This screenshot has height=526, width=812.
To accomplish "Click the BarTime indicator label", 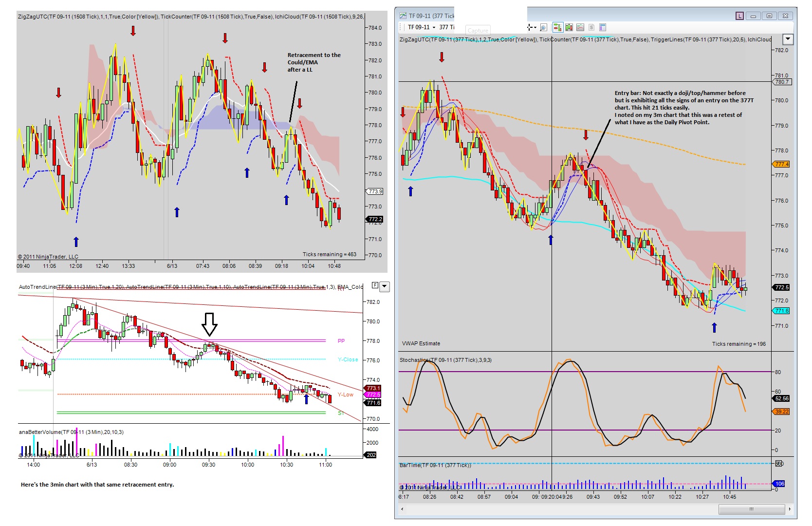I will [x=435, y=465].
